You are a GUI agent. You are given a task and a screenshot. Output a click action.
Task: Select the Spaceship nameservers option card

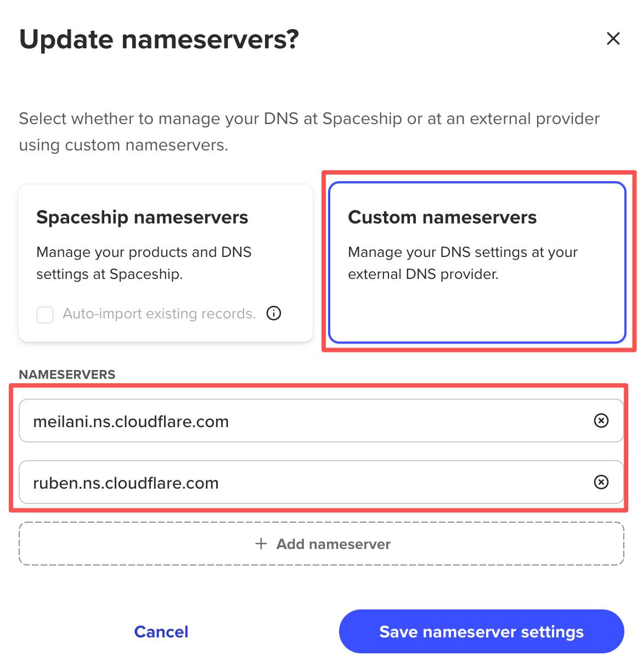[165, 262]
